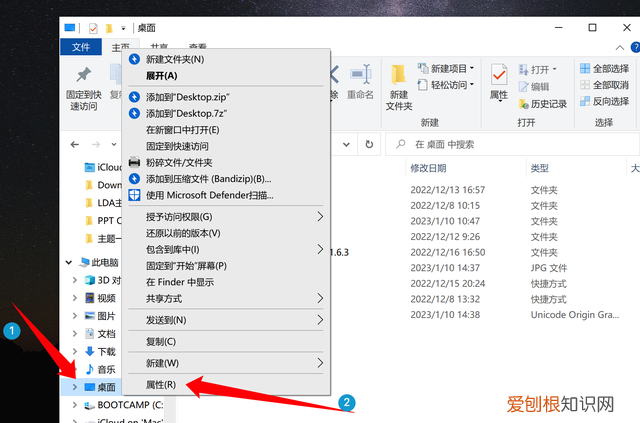
Task: Click the Refresh icon next to the address bar
Action: [x=369, y=144]
